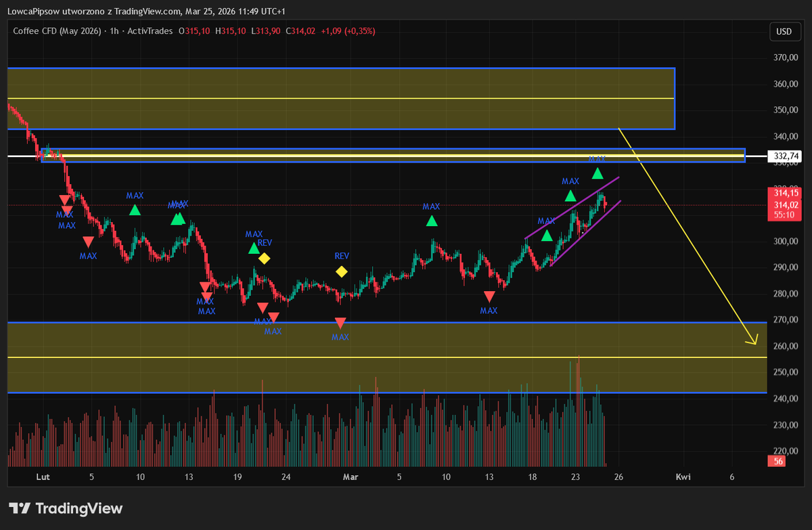812x530 pixels.
Task: Select the green triangle beside REV near February 20
Action: click(x=254, y=248)
